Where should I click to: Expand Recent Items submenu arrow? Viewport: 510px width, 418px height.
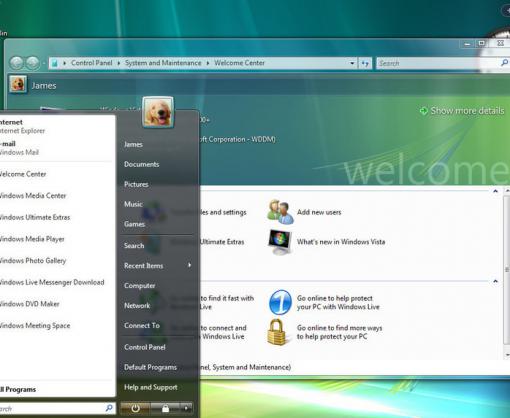click(189, 265)
